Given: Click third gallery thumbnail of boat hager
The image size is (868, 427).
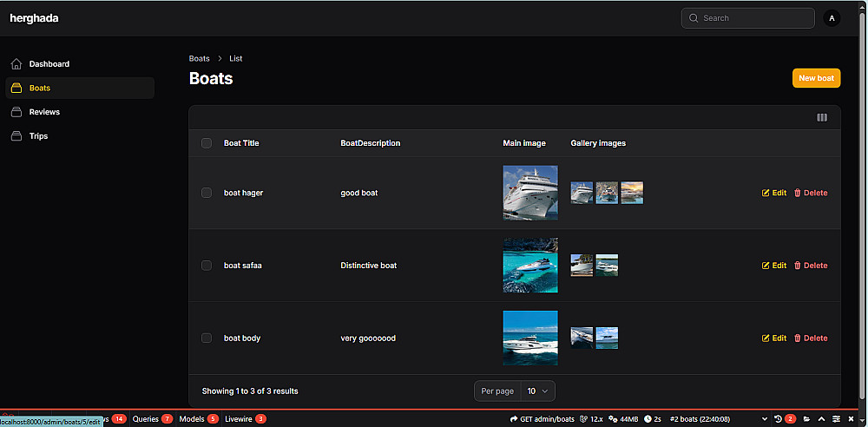Looking at the screenshot, I should coord(632,193).
